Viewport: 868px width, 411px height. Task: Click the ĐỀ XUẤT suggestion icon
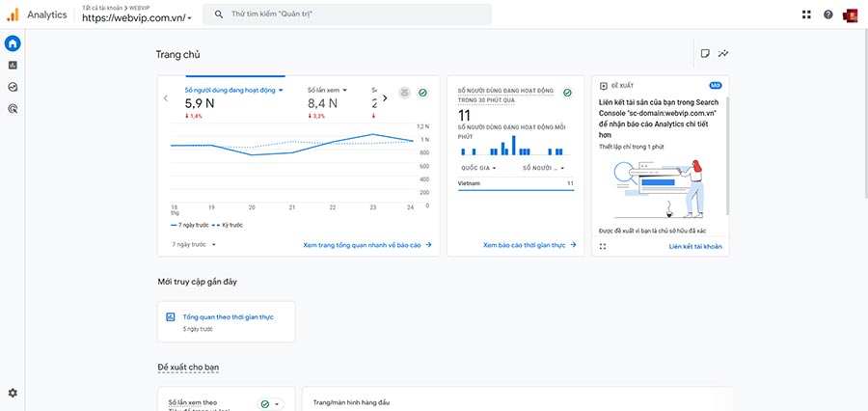pos(604,86)
